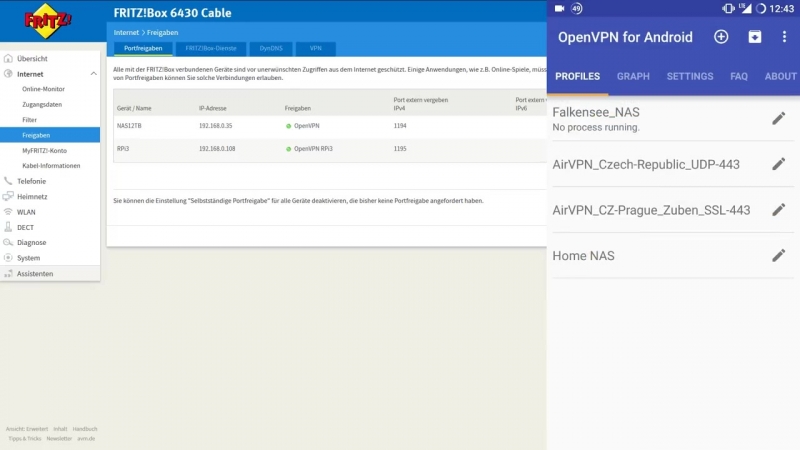This screenshot has height=450, width=800.
Task: Click Ansicht: Erweitert footer link
Action: pyautogui.click(x=27, y=429)
